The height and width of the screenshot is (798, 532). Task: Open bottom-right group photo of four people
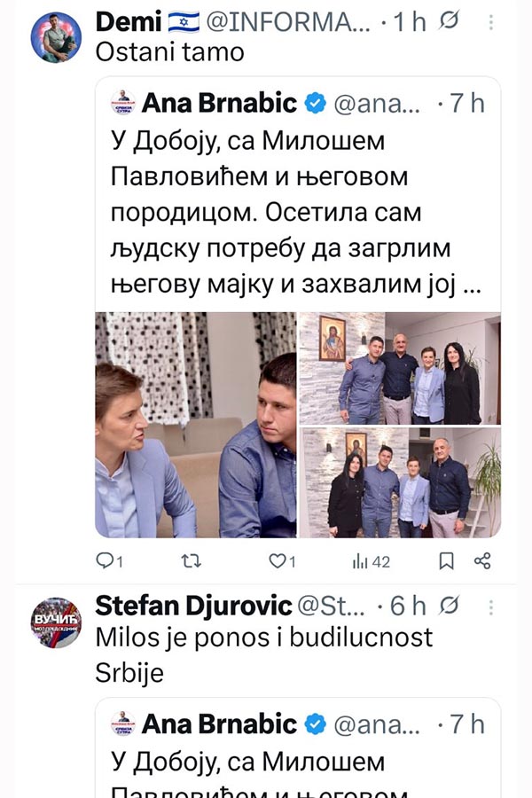(x=400, y=482)
